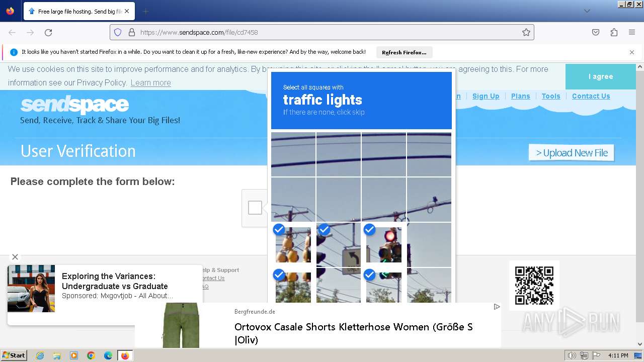
Task: Bookmark the page with the star icon
Action: [526, 32]
